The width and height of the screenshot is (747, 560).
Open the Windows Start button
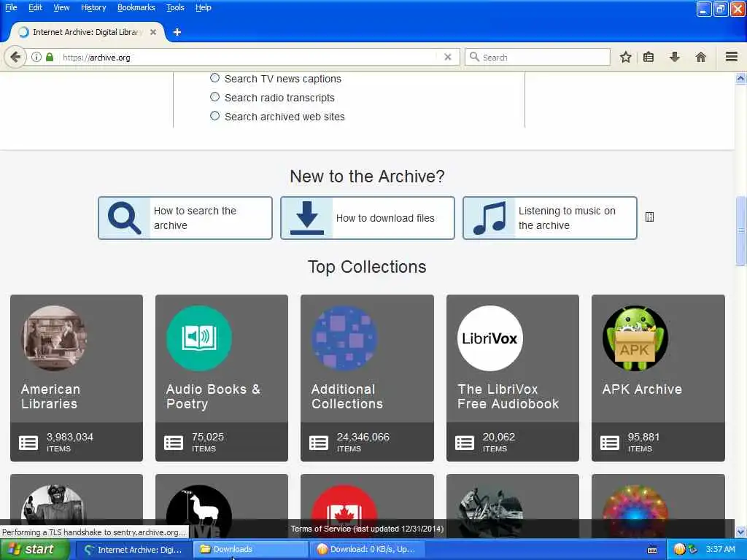[34, 549]
